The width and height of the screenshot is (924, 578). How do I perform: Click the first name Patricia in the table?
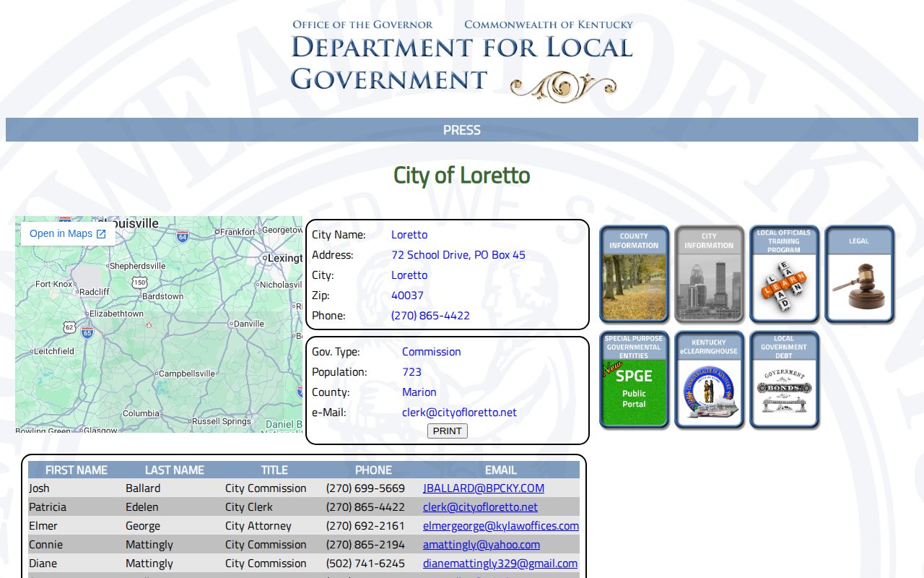[x=48, y=507]
